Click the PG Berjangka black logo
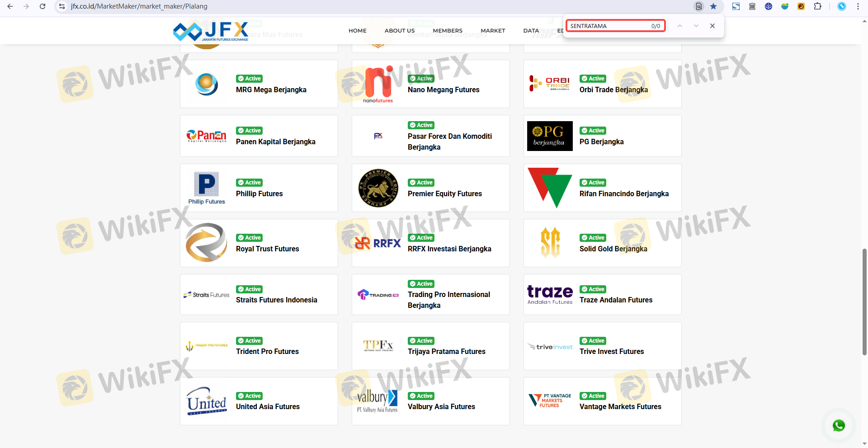 coord(550,136)
